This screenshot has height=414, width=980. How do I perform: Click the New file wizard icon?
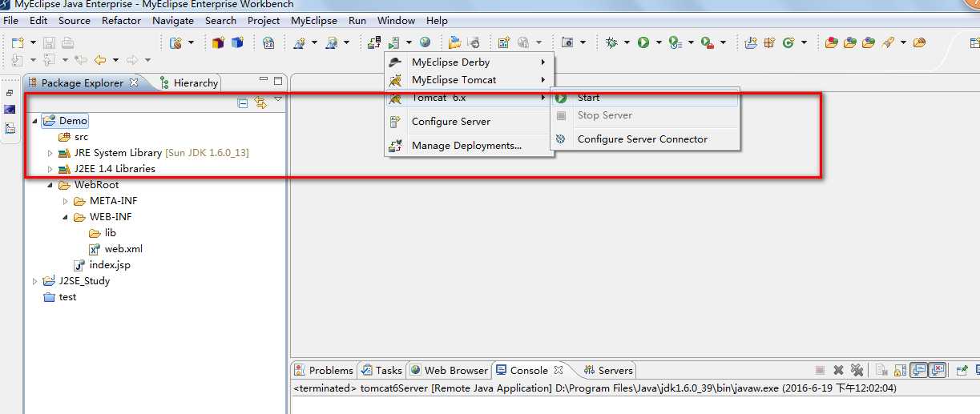point(18,42)
